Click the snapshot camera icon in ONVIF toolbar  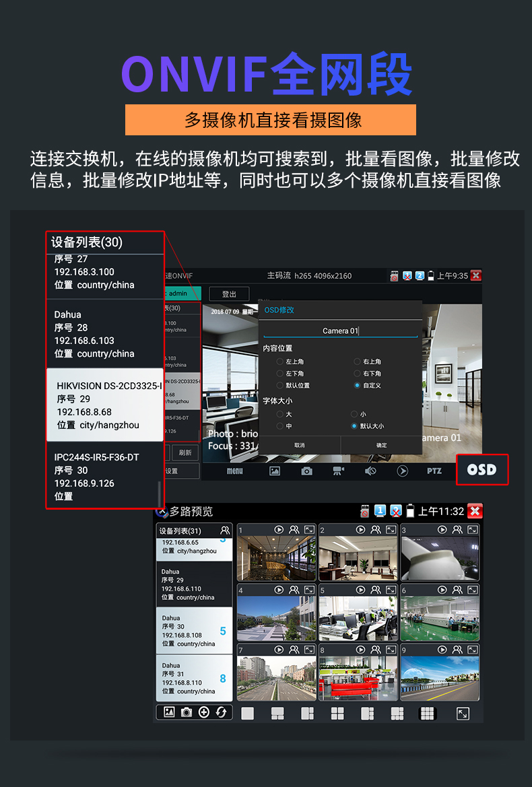click(307, 471)
